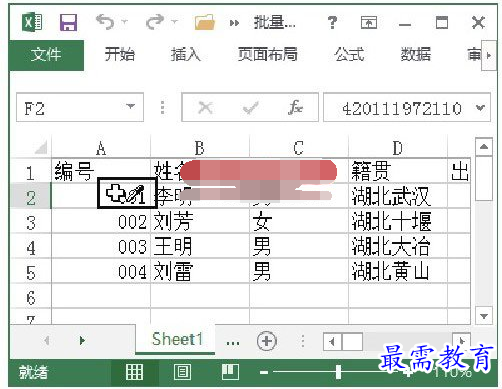Expand the formula bar

point(480,108)
